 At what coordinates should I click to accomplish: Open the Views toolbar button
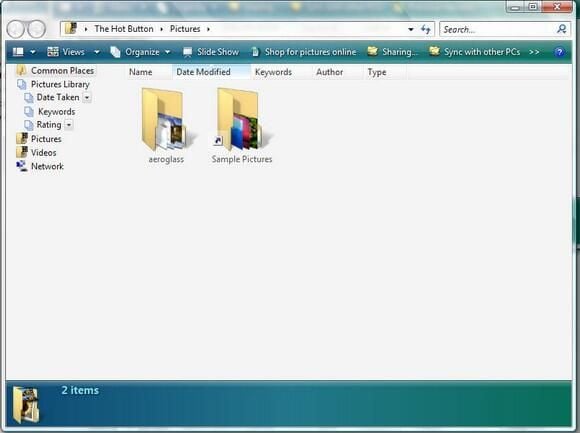click(67, 52)
